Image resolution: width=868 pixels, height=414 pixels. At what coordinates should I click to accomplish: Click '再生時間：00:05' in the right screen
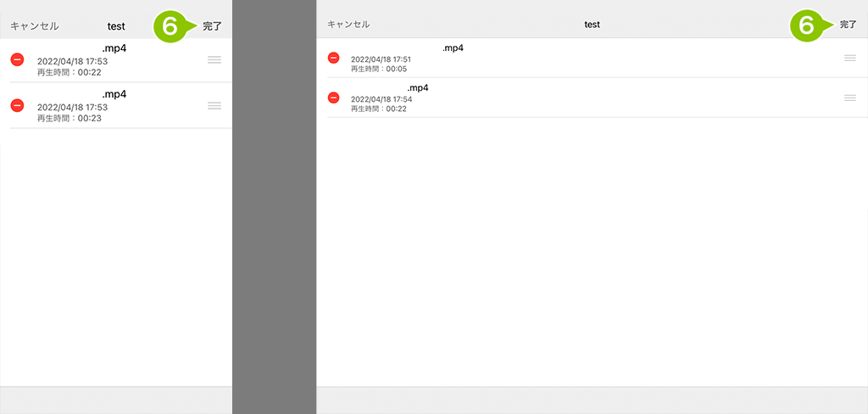tap(379, 70)
